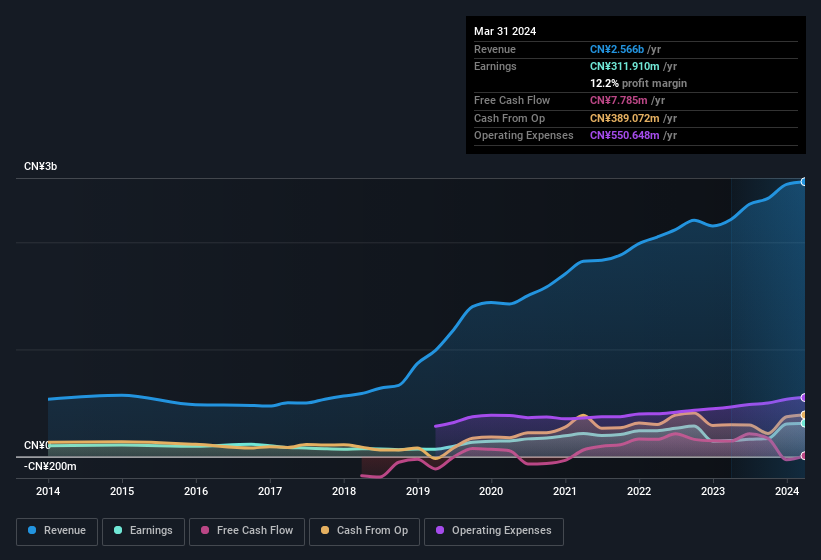Select the Operating Expenses endpoint marker

coord(804,398)
